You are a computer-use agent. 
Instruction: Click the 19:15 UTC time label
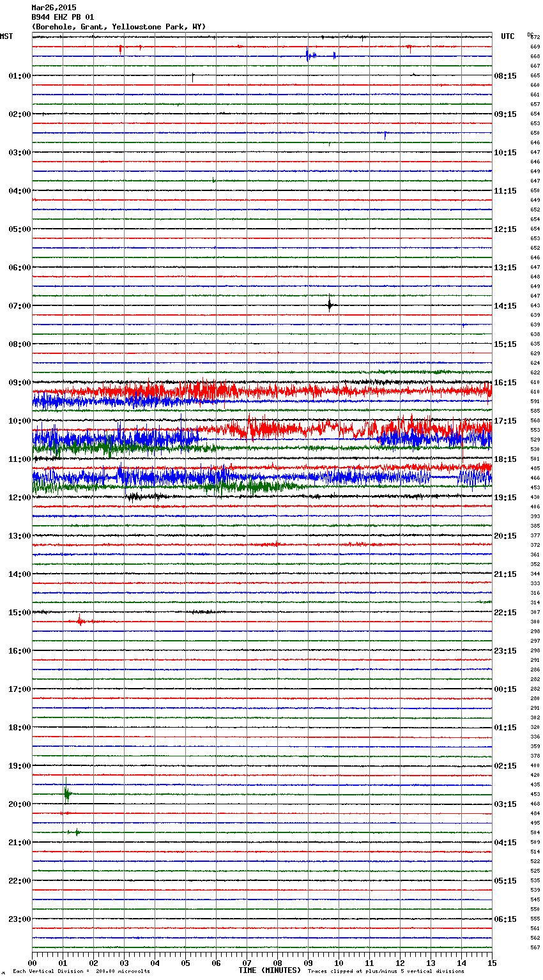[505, 498]
